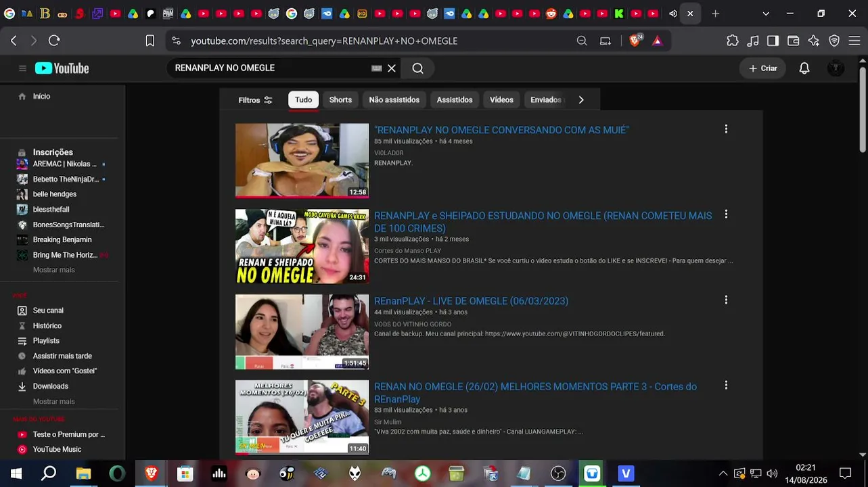This screenshot has height=487, width=868.
Task: Visit the Cortes do Manso PLAY channel
Action: coord(407,251)
